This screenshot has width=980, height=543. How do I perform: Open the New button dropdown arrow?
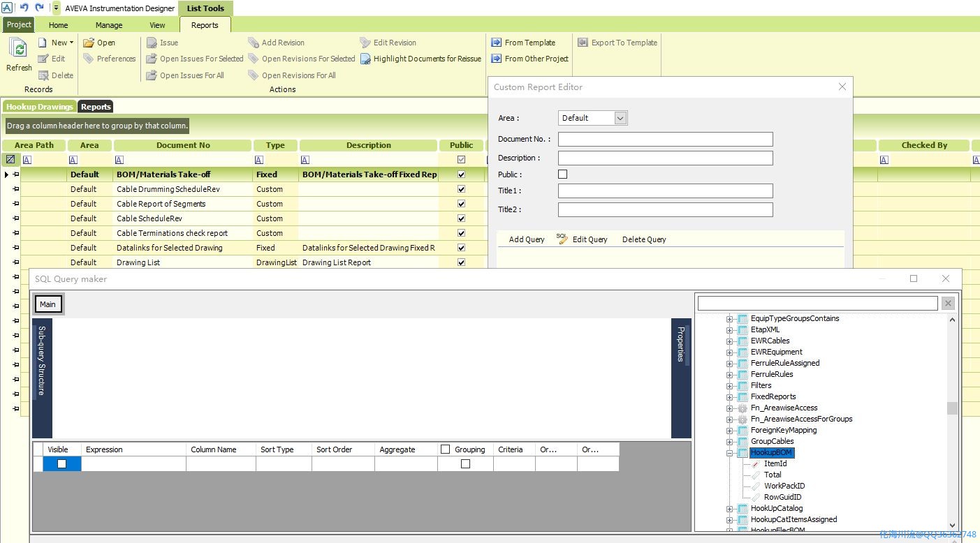(x=71, y=43)
